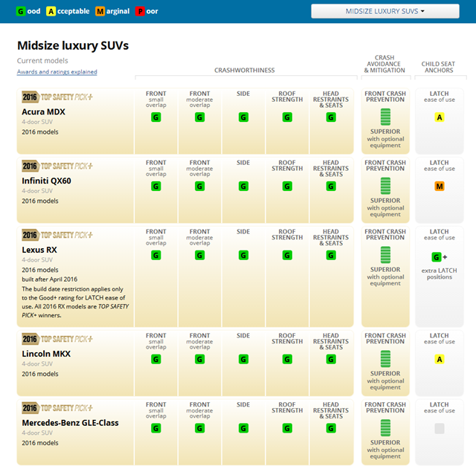Image resolution: width=476 pixels, height=466 pixels.
Task: Open the Infiniti QX60 model link
Action: (46, 181)
